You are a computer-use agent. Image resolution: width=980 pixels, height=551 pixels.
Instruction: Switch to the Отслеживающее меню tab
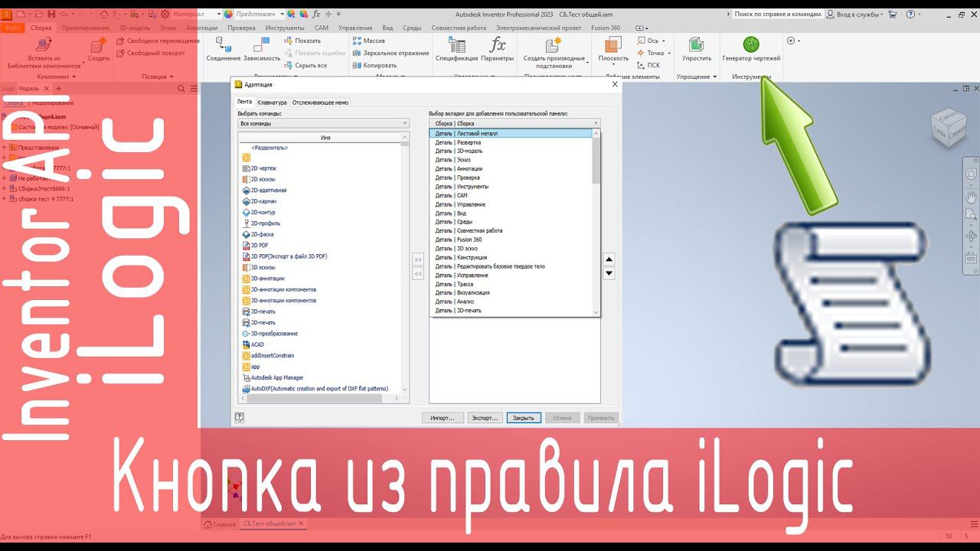pyautogui.click(x=320, y=102)
